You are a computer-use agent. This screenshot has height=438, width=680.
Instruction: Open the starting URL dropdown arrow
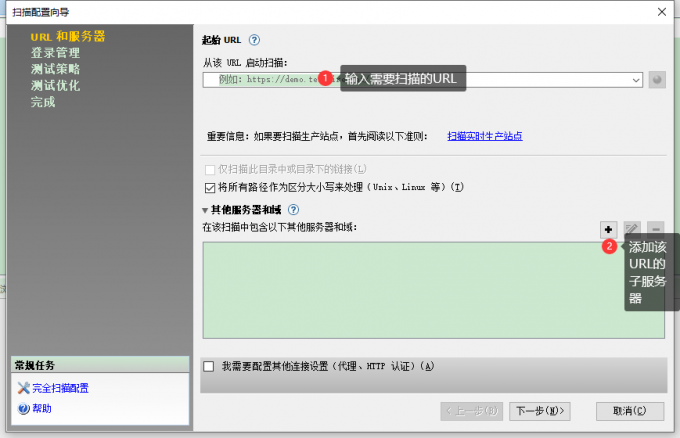click(636, 80)
